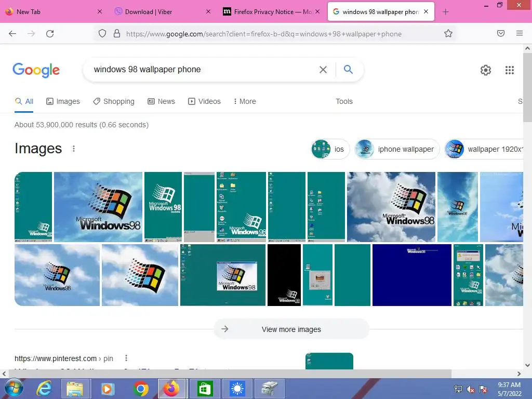Close the New Tab tab

point(100,12)
